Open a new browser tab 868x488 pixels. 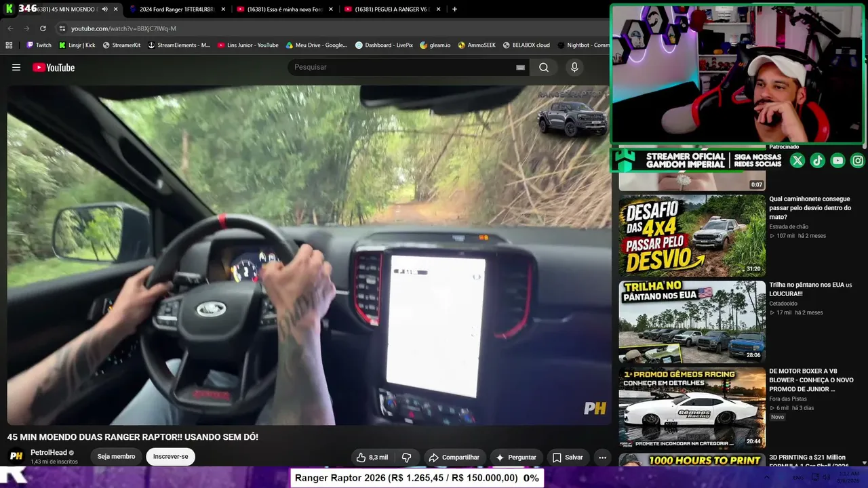454,9
